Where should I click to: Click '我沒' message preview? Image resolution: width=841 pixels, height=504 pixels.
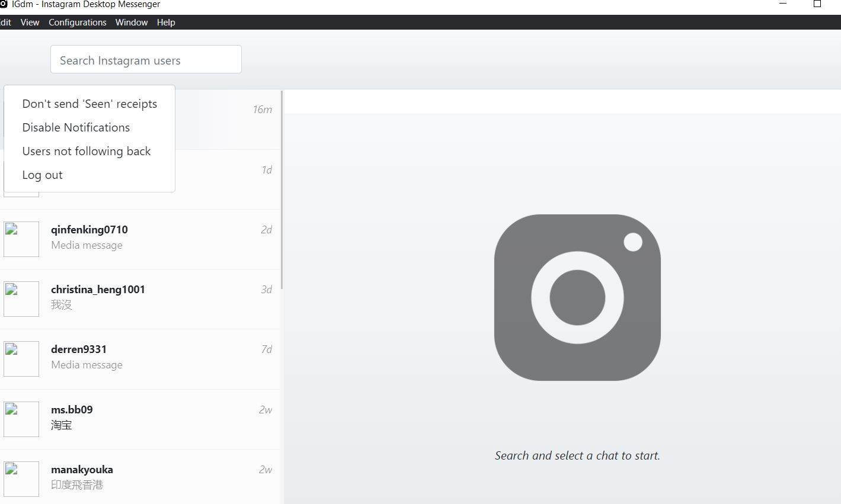click(61, 305)
